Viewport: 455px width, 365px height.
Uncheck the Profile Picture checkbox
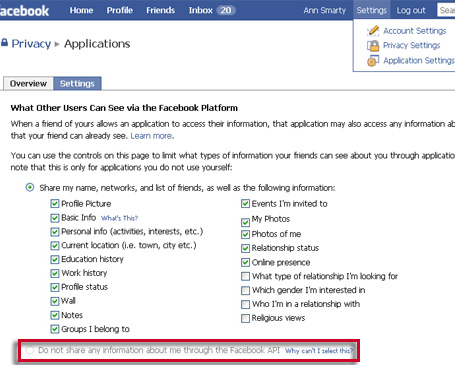(55, 203)
